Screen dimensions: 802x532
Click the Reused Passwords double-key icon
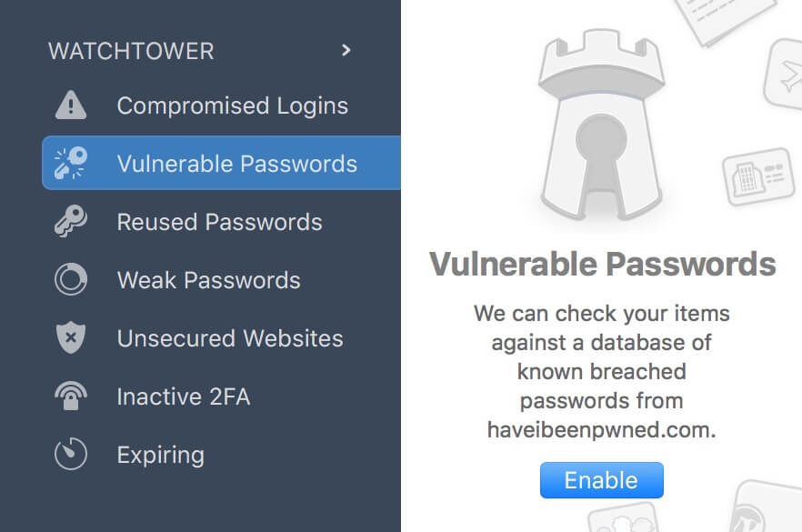(69, 222)
